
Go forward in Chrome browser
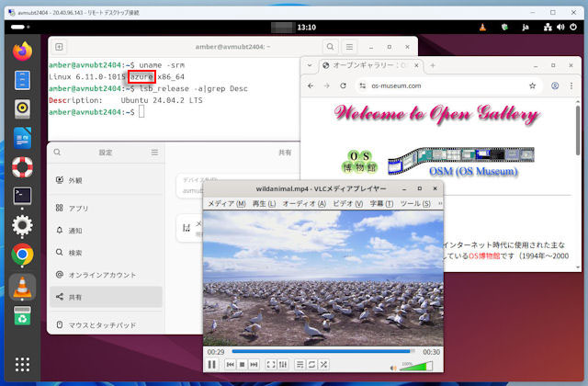(327, 85)
